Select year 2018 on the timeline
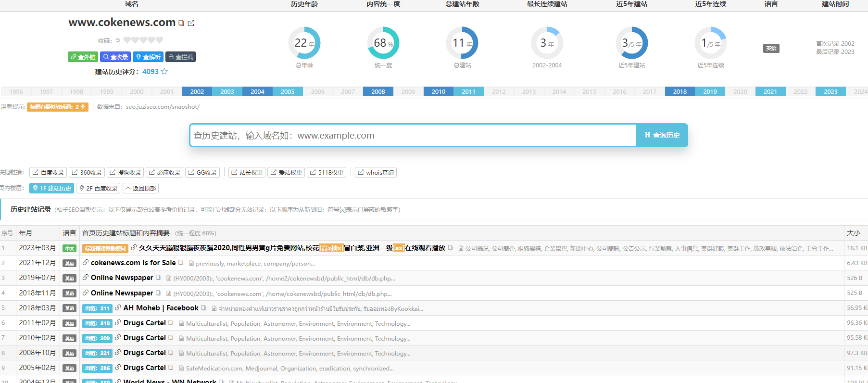Screen dimensions: 868x383 [680, 91]
